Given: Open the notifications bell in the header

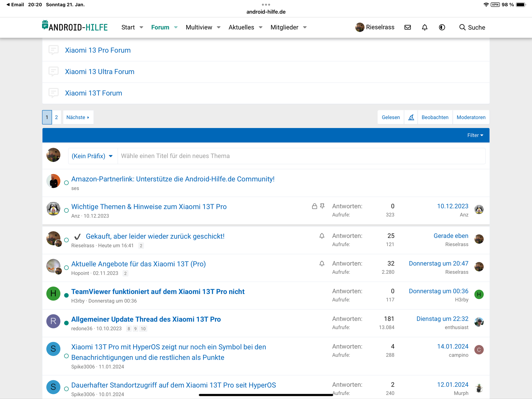Looking at the screenshot, I should click(424, 27).
